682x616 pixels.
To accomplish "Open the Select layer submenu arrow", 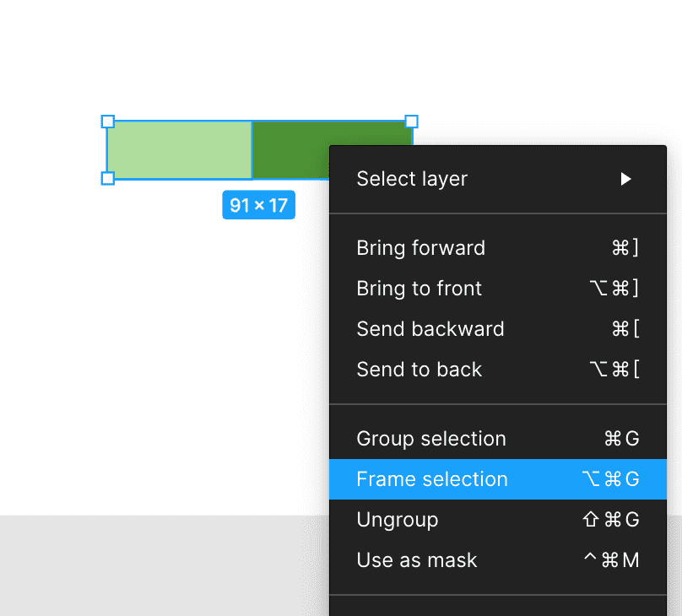I will [x=625, y=179].
